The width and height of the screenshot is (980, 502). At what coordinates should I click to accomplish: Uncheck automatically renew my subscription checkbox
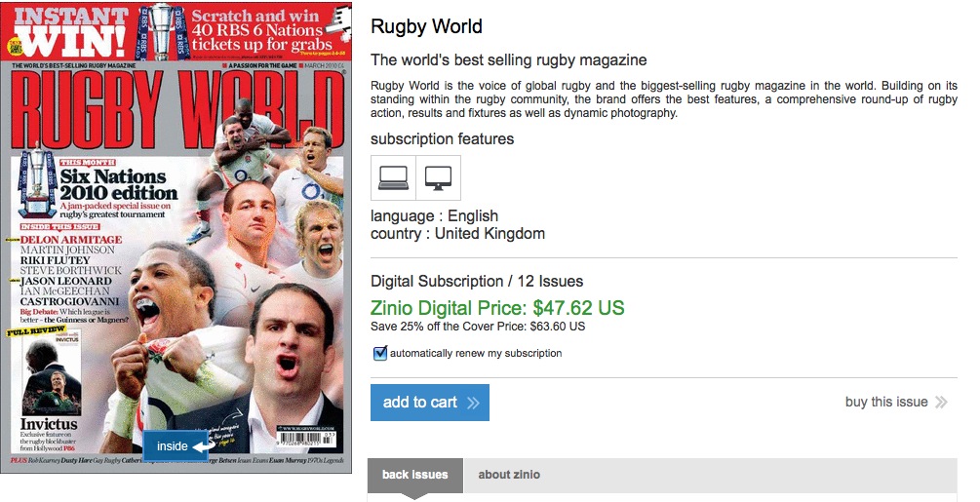380,354
